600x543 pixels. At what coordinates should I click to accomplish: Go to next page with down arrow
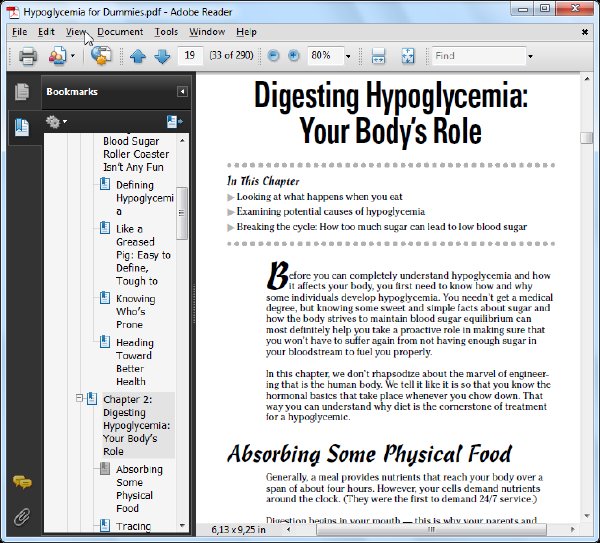coord(162,56)
